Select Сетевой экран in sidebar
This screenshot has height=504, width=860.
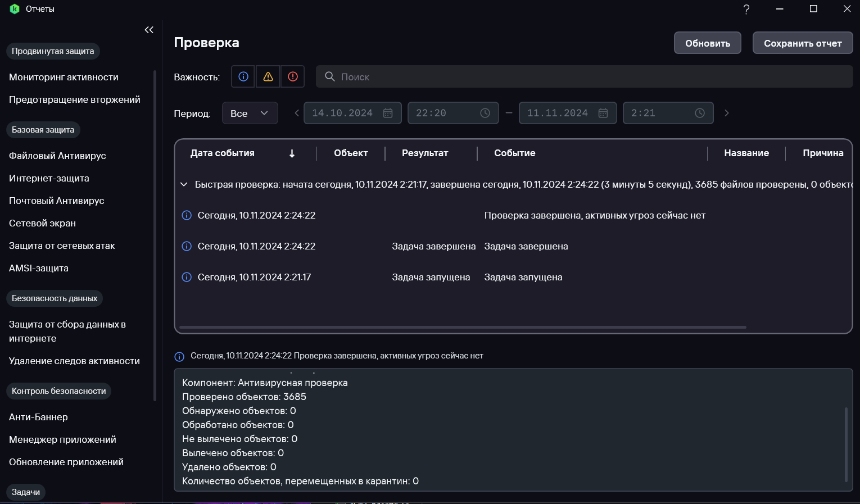[42, 223]
